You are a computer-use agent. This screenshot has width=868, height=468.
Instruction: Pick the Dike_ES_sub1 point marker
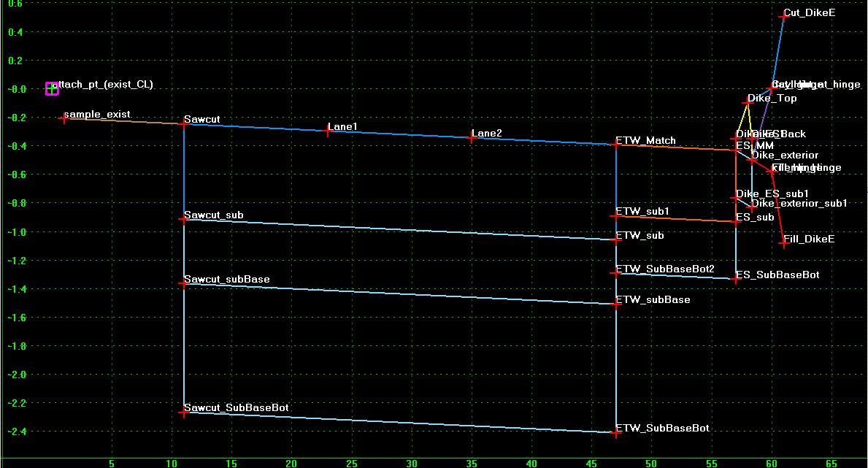(736, 198)
